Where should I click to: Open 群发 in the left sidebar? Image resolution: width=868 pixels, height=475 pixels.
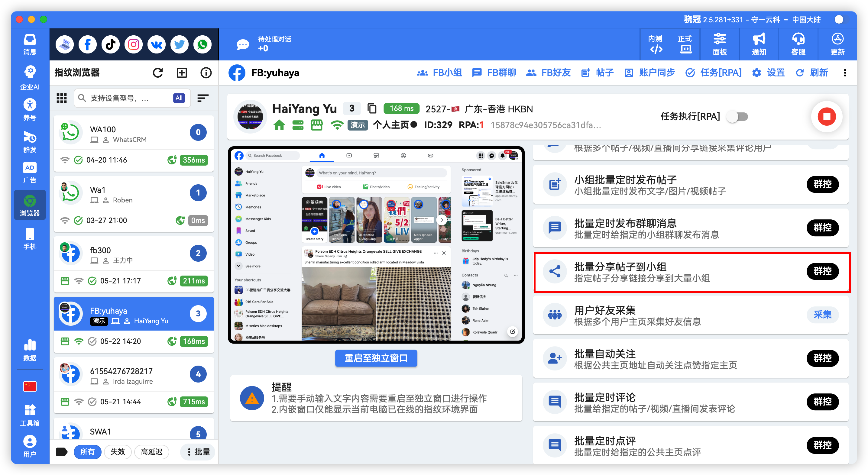(30, 142)
